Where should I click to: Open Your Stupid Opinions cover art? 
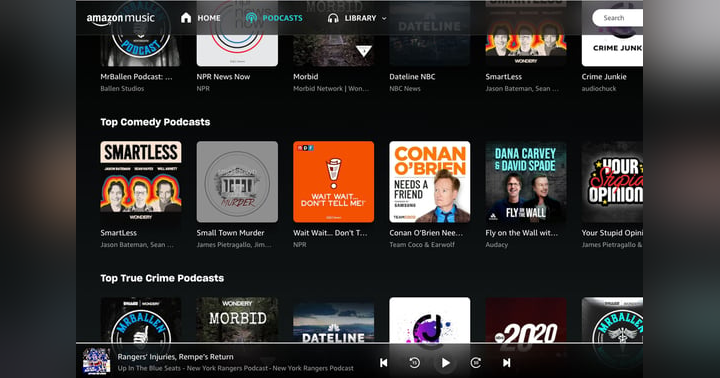(x=612, y=182)
